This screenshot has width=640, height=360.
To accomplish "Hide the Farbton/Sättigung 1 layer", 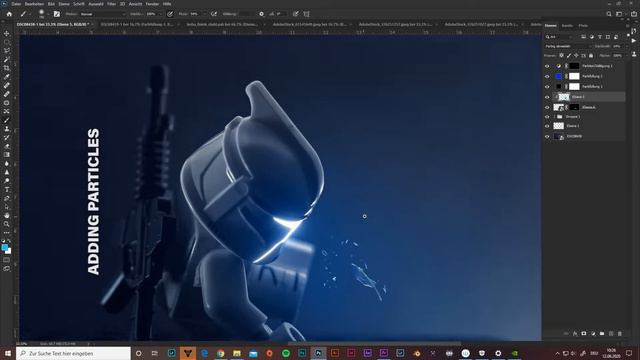I will [547, 66].
